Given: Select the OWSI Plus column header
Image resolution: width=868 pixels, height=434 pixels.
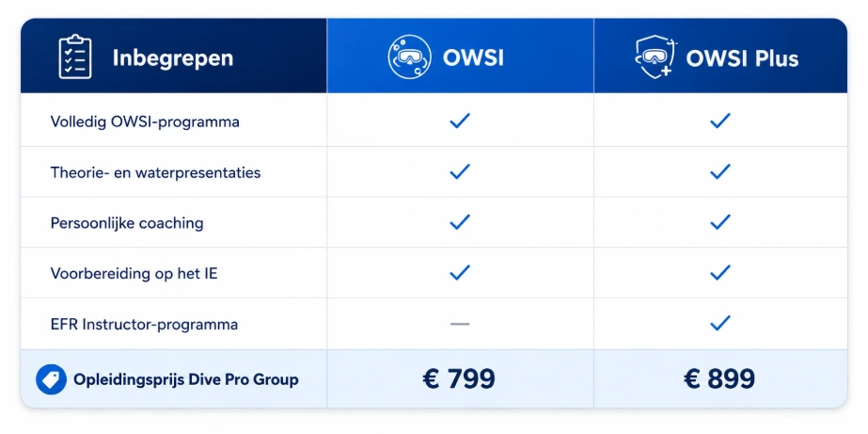Looking at the screenshot, I should coord(720,56).
